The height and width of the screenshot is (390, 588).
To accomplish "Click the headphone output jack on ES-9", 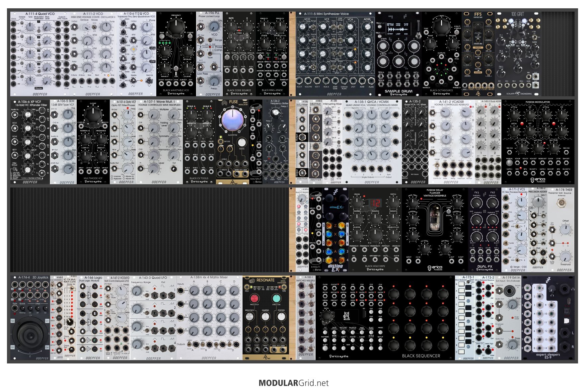I will (564, 289).
